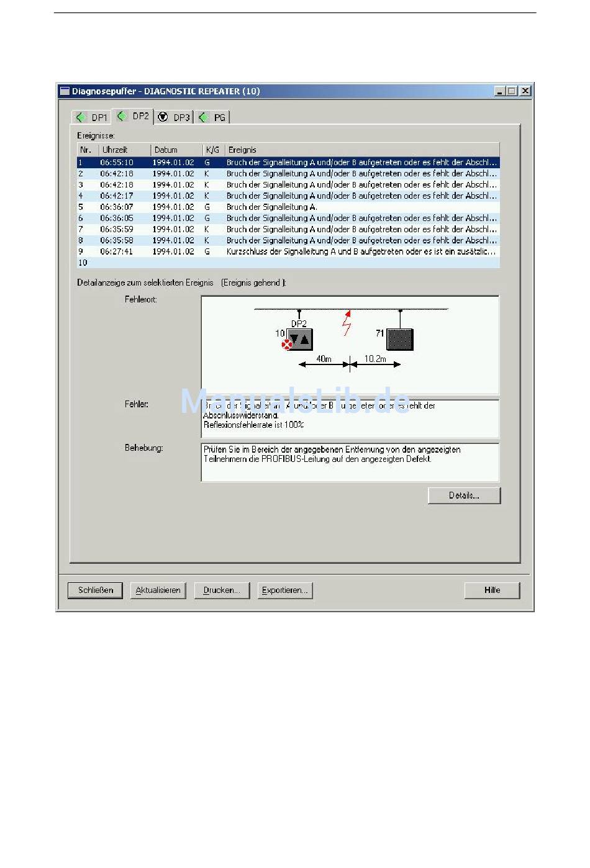Click the repeater symbol labeled 10 in diagram

pos(301,340)
